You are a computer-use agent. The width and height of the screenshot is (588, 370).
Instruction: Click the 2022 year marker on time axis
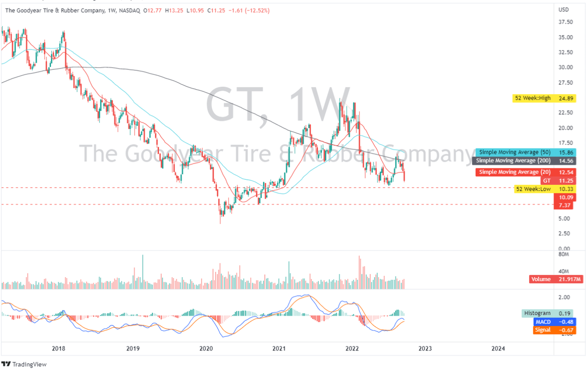point(352,348)
